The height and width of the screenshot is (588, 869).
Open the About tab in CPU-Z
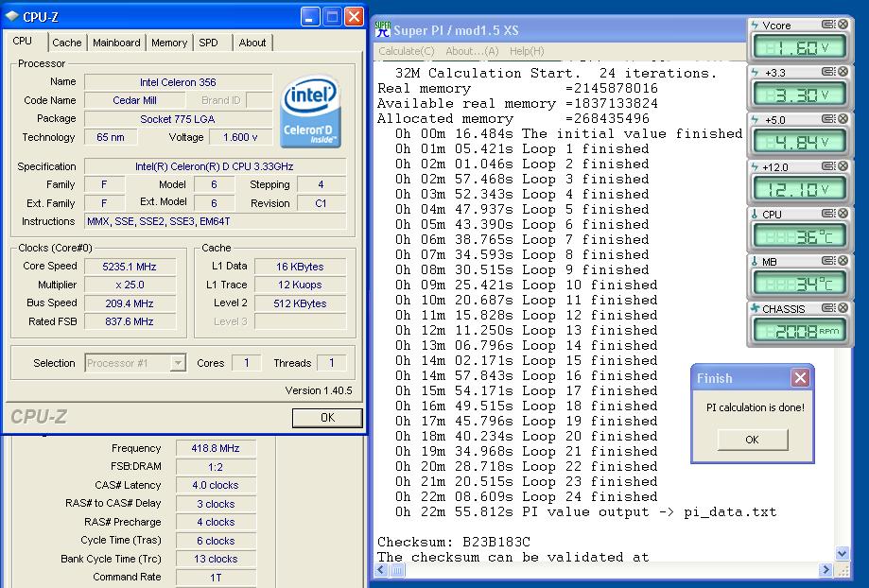pos(252,43)
